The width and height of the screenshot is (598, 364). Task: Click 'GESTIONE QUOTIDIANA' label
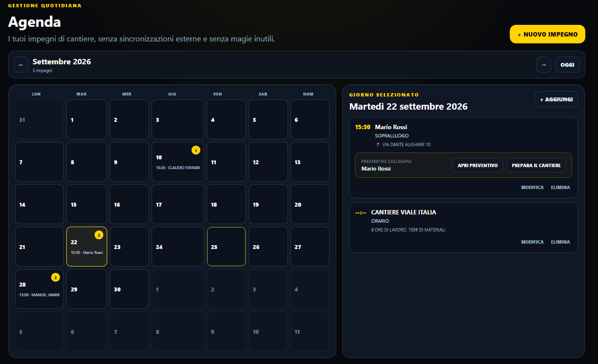45,6
